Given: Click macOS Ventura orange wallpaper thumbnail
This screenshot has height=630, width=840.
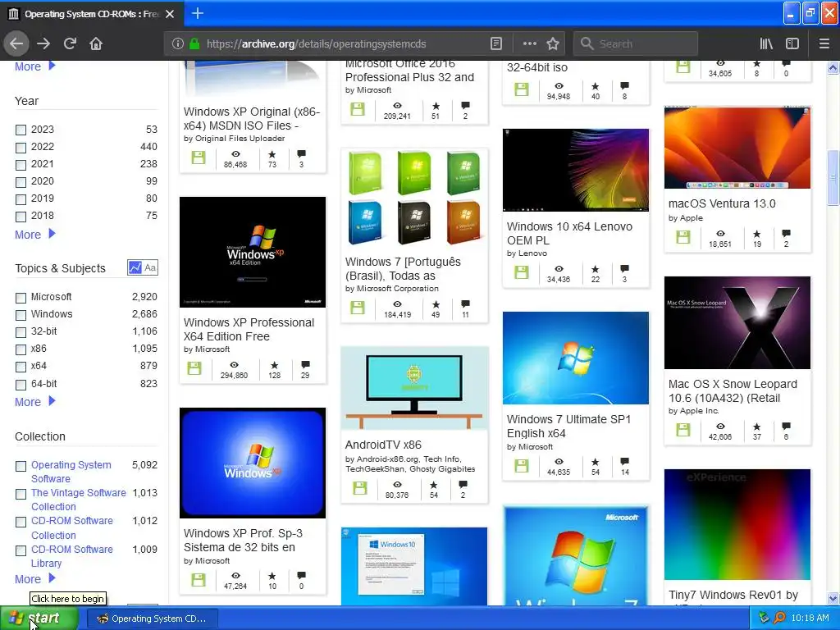Looking at the screenshot, I should click(737, 148).
